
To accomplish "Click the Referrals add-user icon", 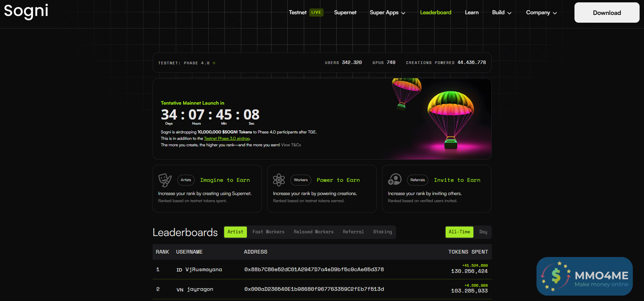I will tap(394, 179).
